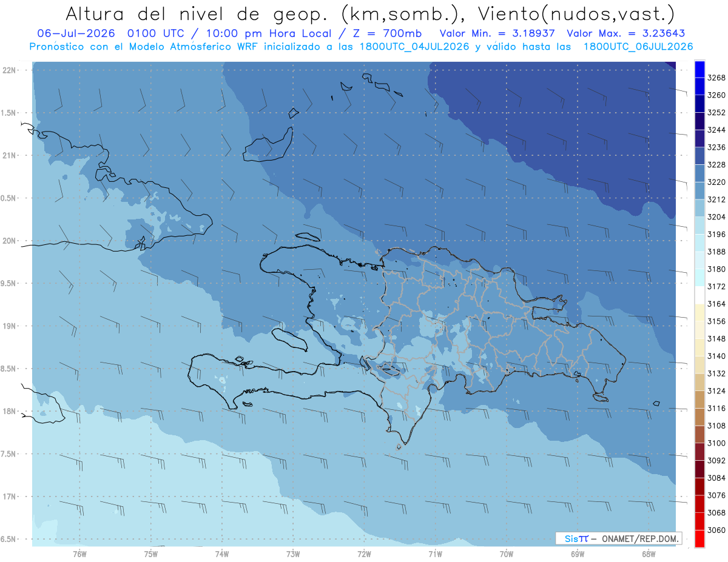Click the '1800UTC_06JUL2026' valid-until time
The width and height of the screenshot is (728, 562).
tap(638, 47)
